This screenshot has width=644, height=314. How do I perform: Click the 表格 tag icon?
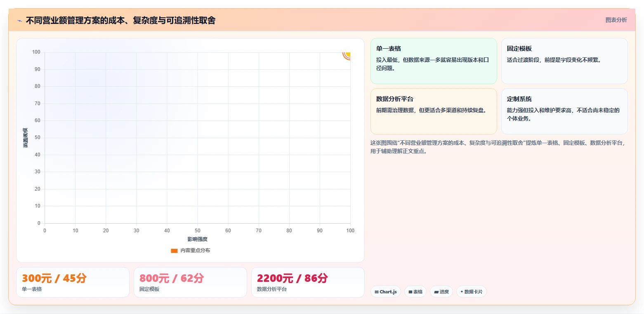click(410, 292)
